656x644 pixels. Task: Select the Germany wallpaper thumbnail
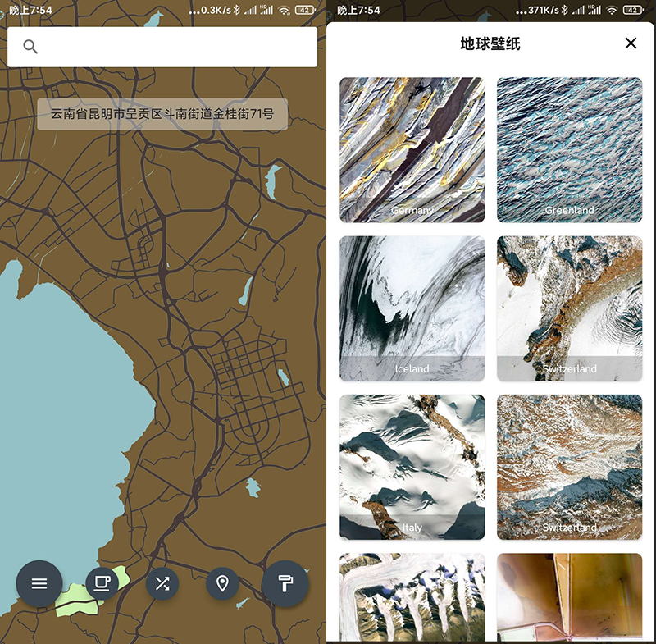click(412, 150)
